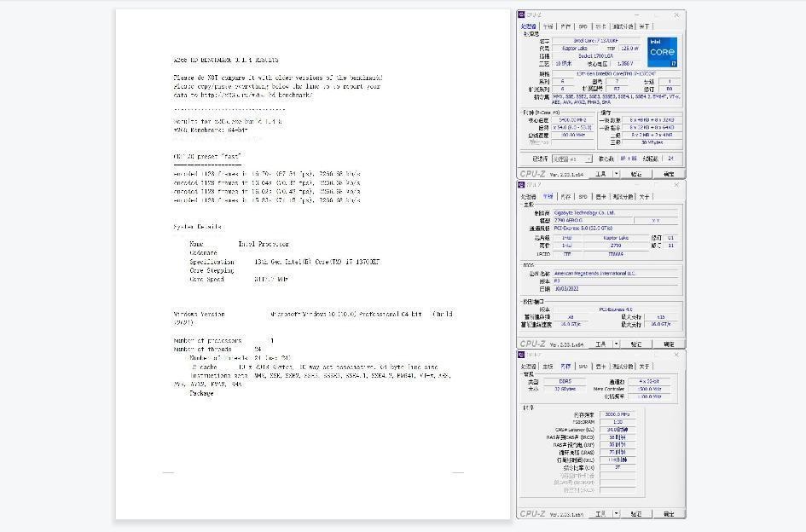Close the bottom CPU-Z memory window
806x532 pixels.
[676, 355]
